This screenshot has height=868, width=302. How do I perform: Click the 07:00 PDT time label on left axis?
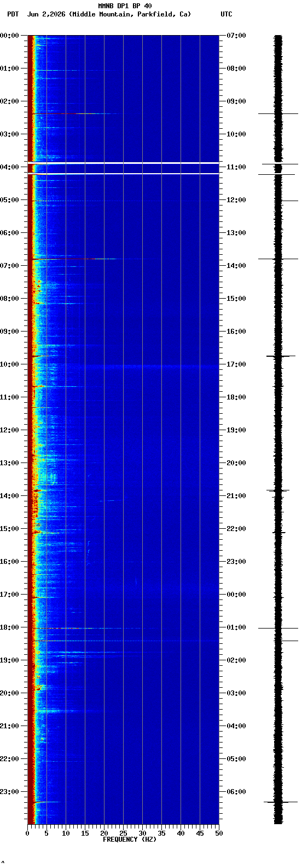9,266
